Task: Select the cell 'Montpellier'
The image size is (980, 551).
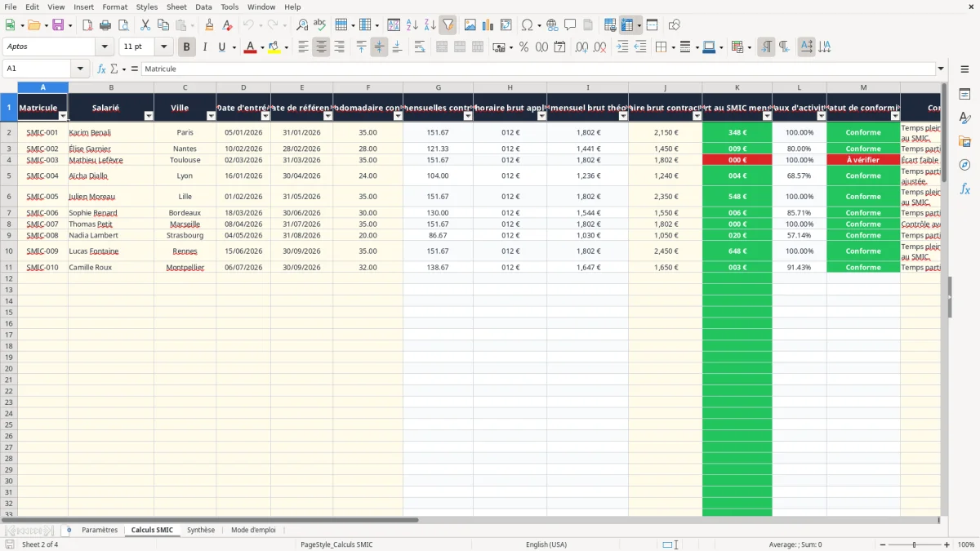Action: (x=185, y=267)
